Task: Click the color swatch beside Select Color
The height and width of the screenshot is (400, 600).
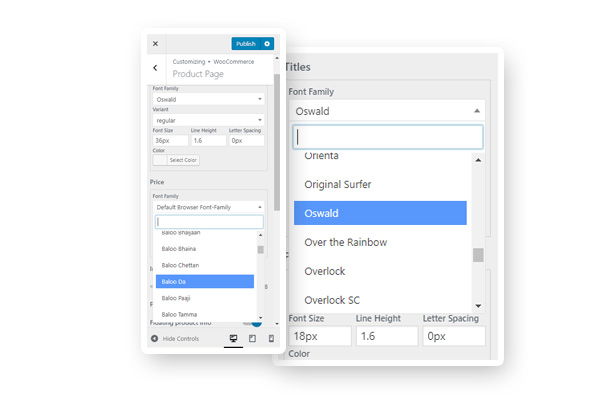Action: [160, 160]
